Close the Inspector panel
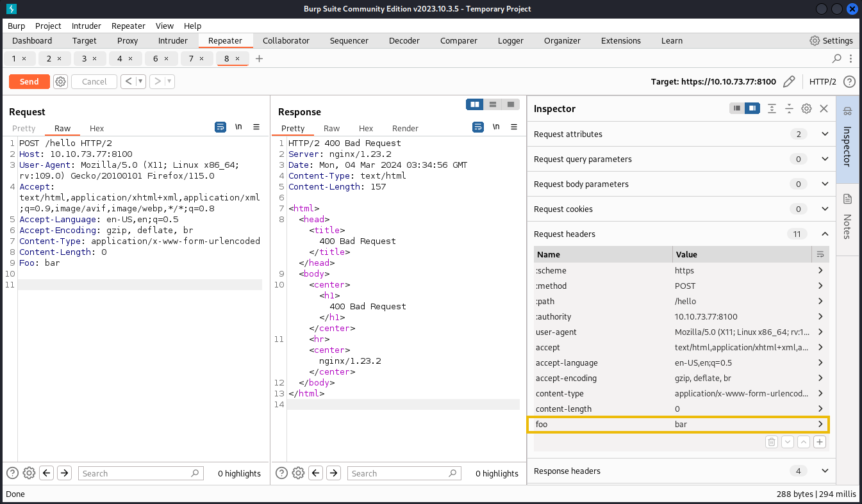This screenshot has height=504, width=862. (824, 109)
